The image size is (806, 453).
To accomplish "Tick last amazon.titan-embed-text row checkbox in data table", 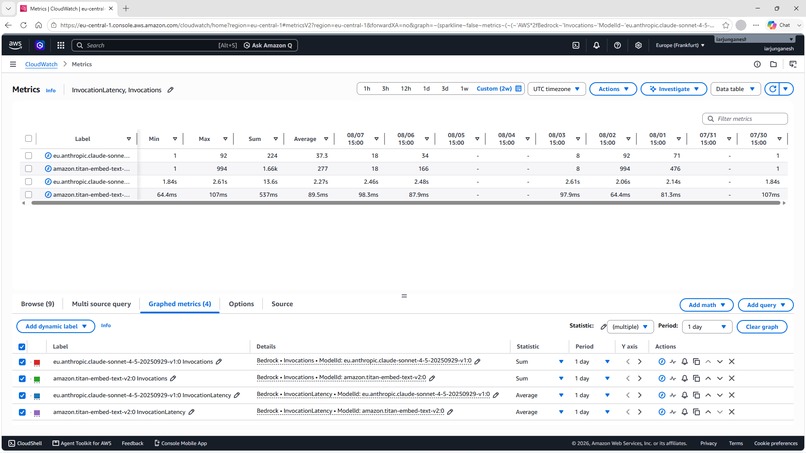I will click(28, 194).
